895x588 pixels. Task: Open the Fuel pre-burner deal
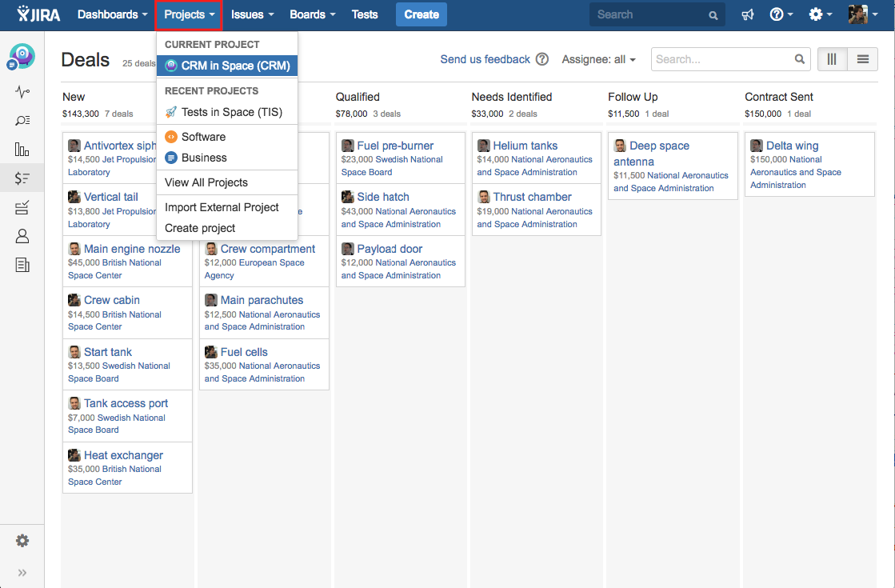click(x=396, y=146)
